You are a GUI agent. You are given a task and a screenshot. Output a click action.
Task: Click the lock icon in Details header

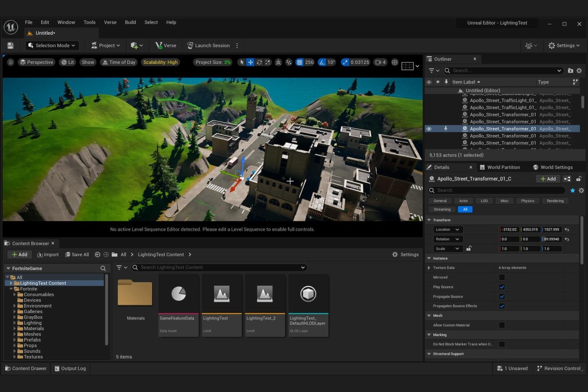point(579,179)
